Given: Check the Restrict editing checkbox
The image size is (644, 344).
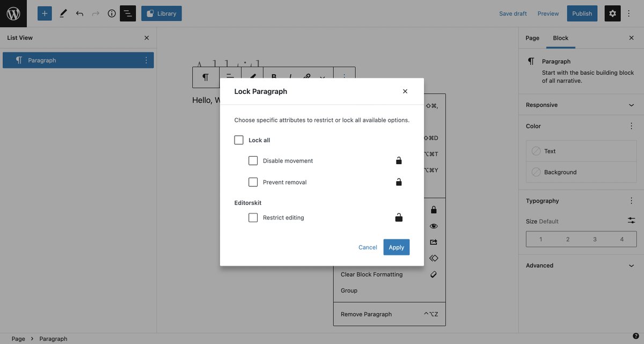Looking at the screenshot, I should coord(253,217).
